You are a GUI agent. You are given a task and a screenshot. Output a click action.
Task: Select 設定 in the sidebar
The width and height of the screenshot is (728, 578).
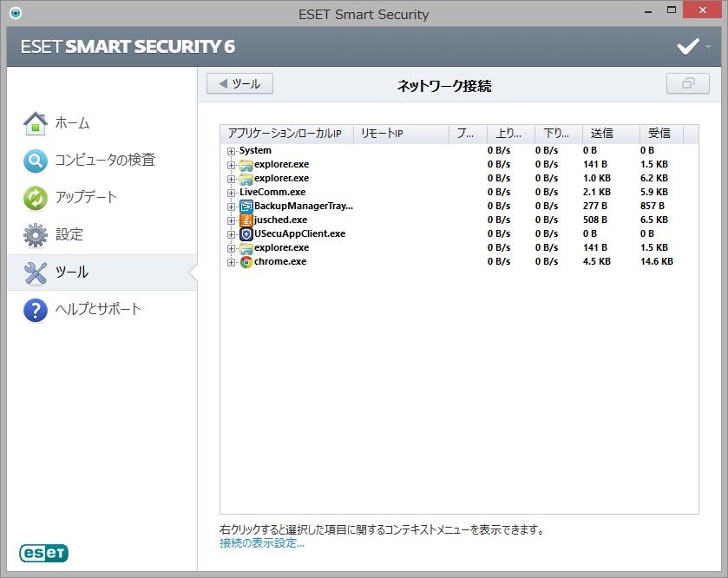coord(69,234)
